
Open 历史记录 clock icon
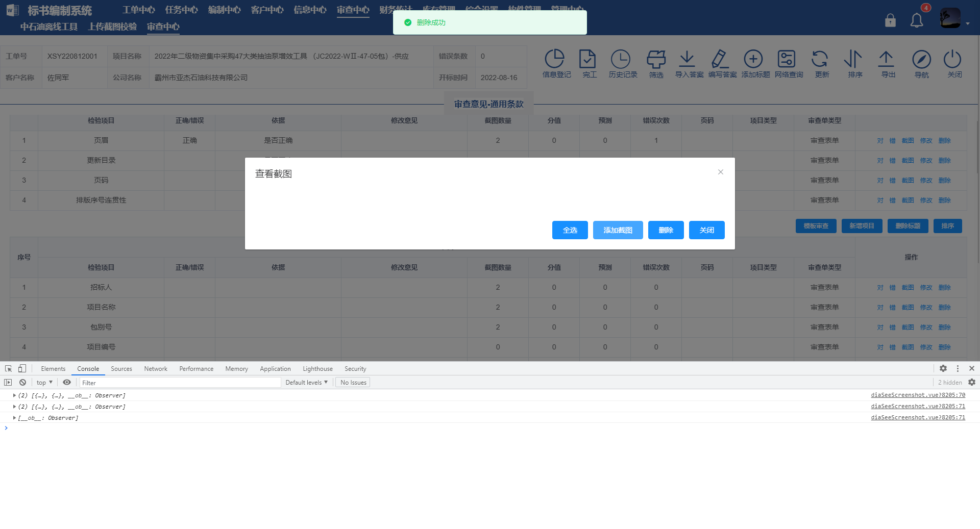(621, 59)
